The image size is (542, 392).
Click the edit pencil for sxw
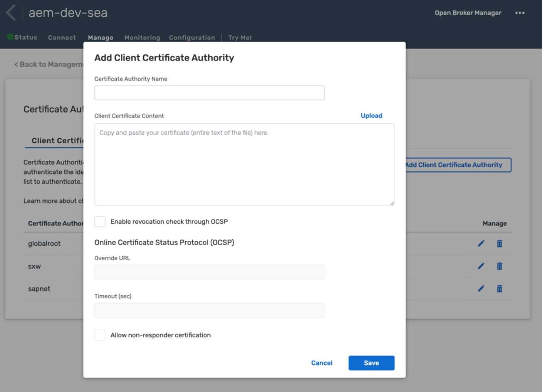[x=481, y=266]
